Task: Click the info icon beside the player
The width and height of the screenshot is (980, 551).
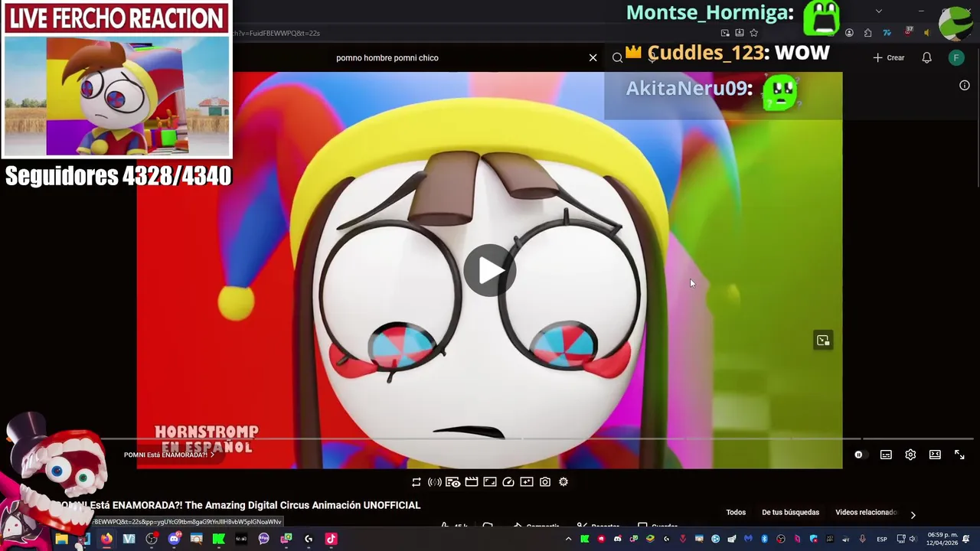Action: point(964,85)
